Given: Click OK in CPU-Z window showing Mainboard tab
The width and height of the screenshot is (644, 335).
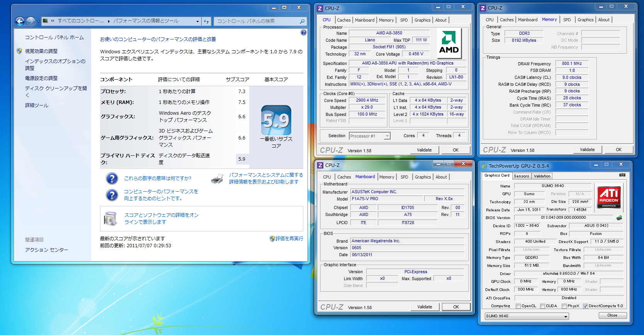Looking at the screenshot, I should point(456,307).
